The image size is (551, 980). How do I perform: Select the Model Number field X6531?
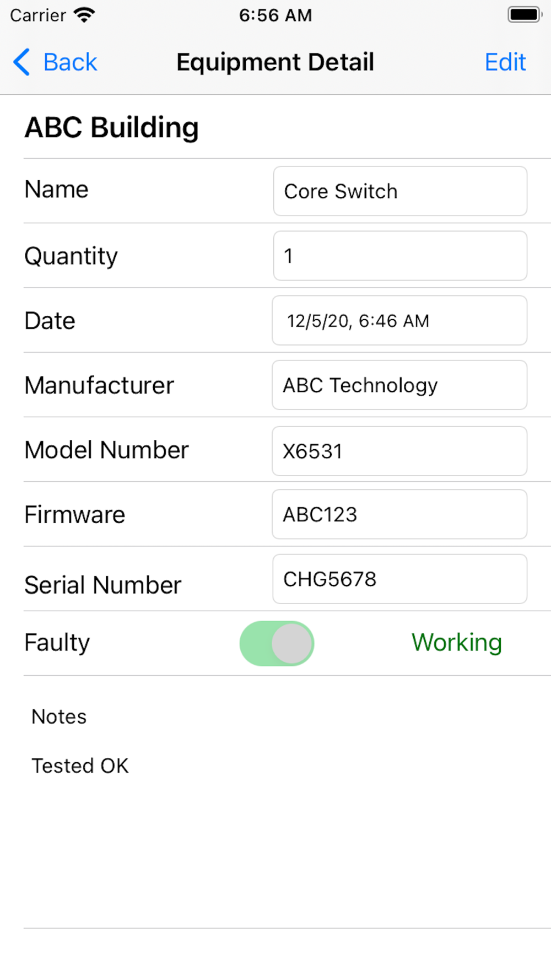click(x=399, y=451)
